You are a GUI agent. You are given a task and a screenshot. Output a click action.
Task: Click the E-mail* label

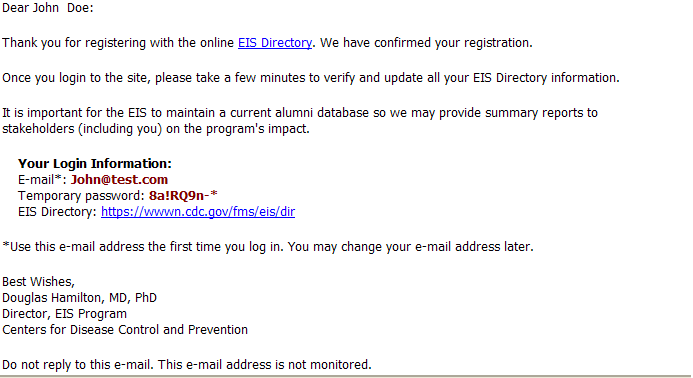coord(42,179)
